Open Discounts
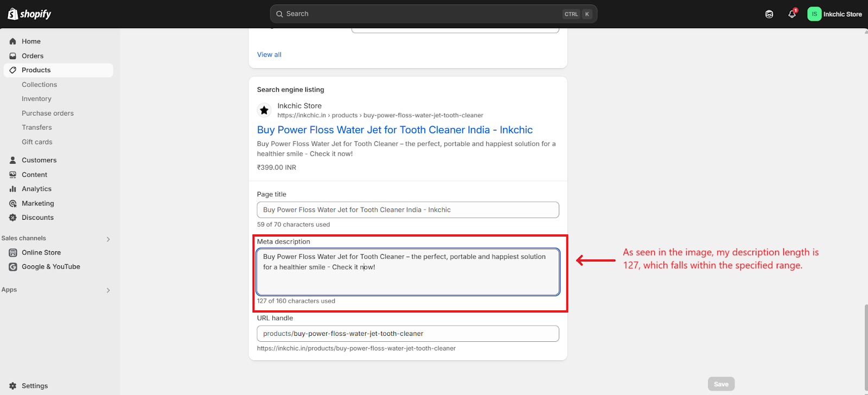 point(37,218)
